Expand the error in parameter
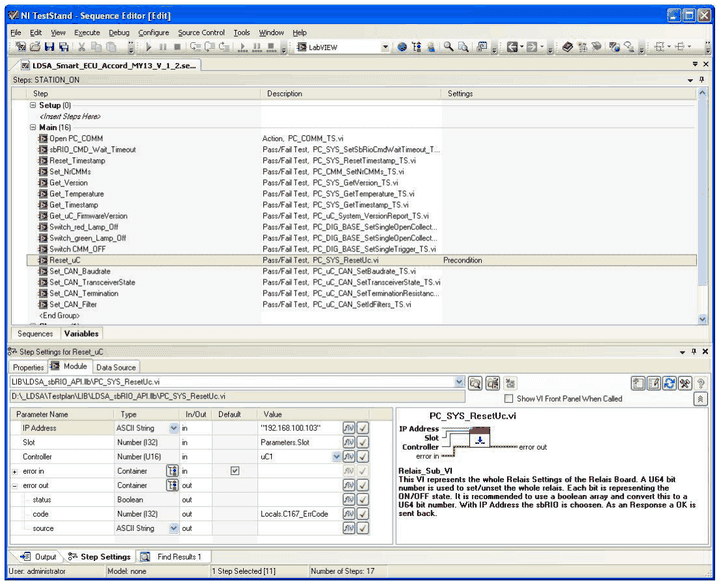This screenshot has height=581, width=719. point(15,471)
